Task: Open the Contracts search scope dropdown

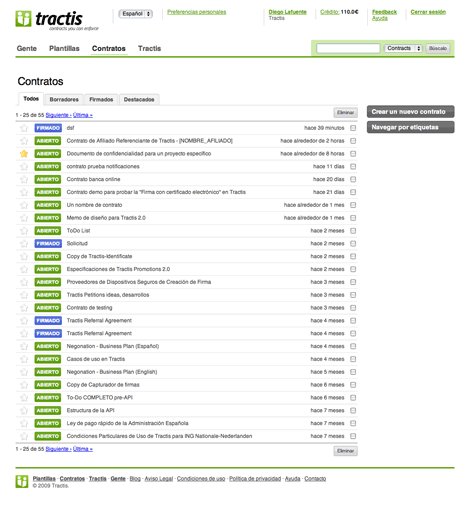Action: tap(403, 48)
